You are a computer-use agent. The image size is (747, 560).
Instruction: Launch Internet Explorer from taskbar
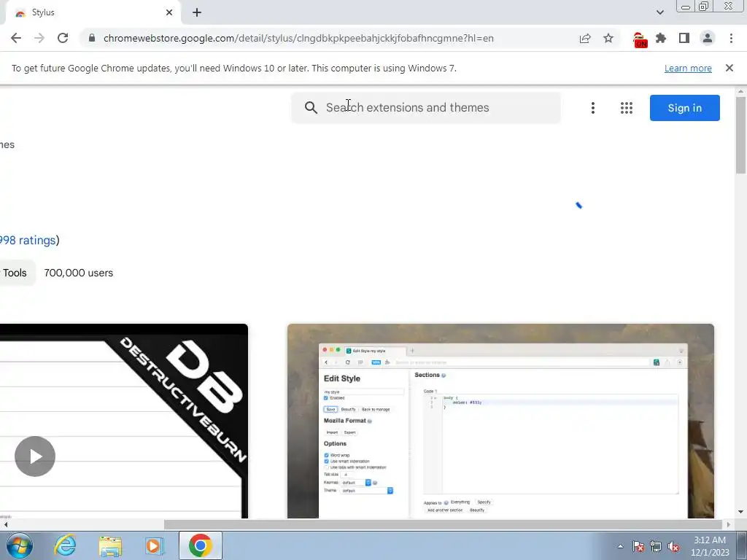pyautogui.click(x=65, y=545)
